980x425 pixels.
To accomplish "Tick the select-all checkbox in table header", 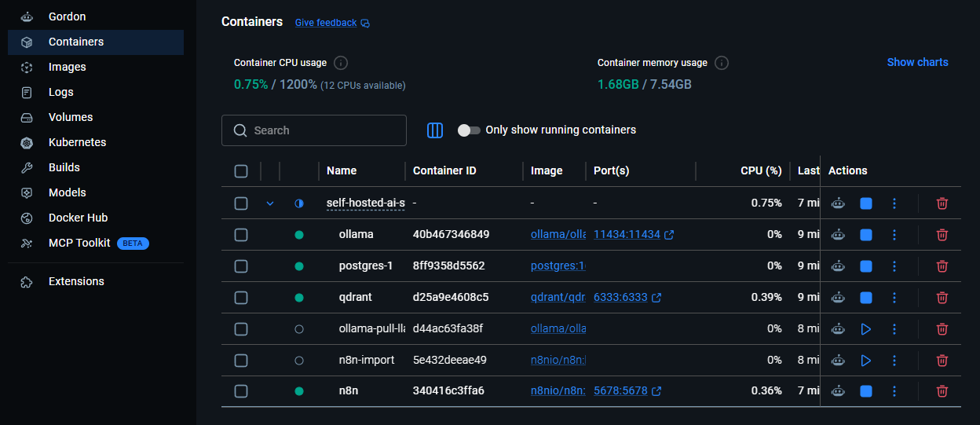I will click(x=241, y=171).
